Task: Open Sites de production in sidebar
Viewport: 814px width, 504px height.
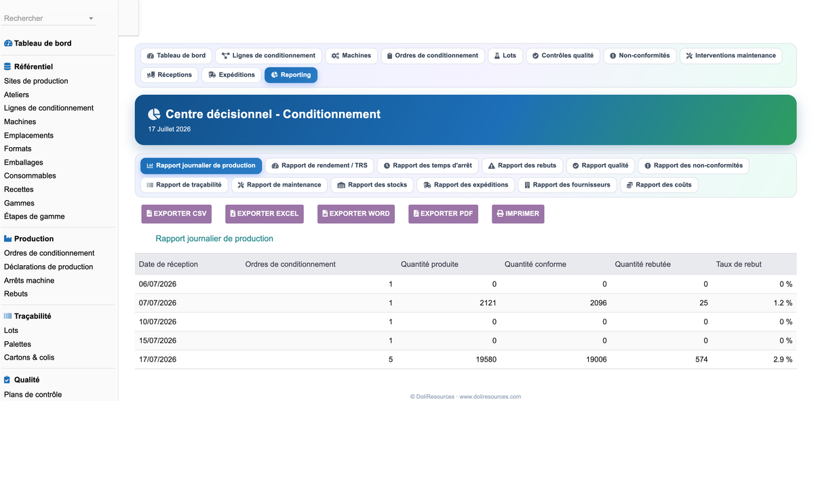Action: click(x=36, y=81)
